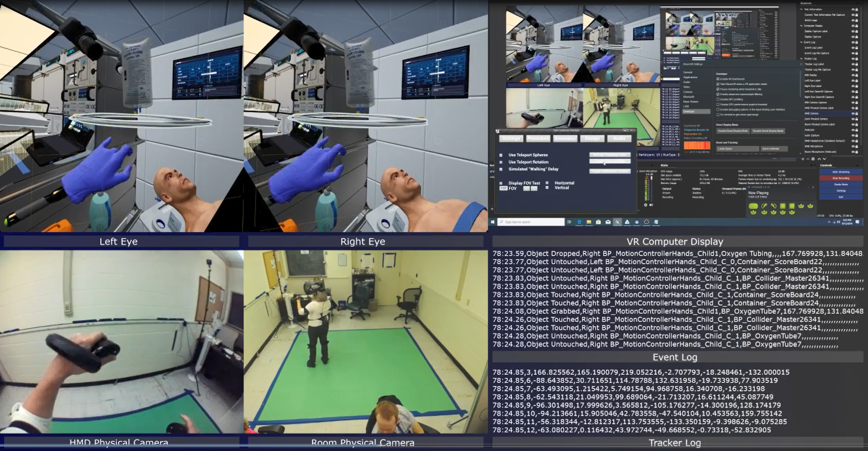Lock the NASA Logo source
Image resolution: width=868 pixels, height=451 pixels.
(x=856, y=20)
